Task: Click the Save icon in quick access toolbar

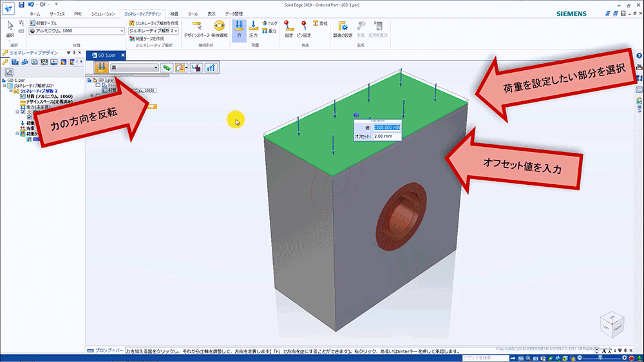Action: click(21, 5)
